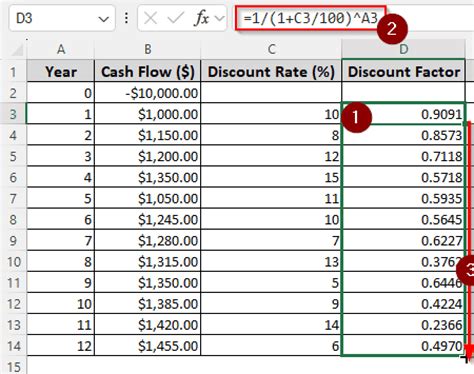Select the $1,280.00 cash flow cell
474x374 pixels.
click(148, 241)
